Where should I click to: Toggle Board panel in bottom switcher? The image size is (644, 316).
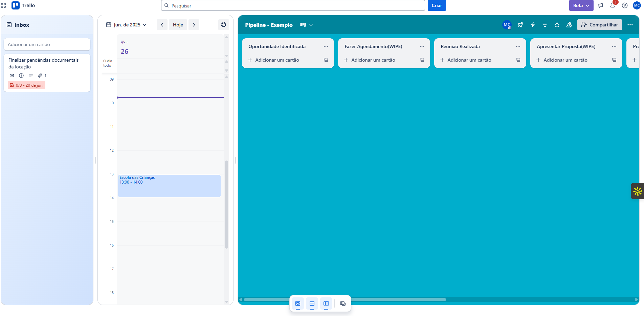pos(326,303)
